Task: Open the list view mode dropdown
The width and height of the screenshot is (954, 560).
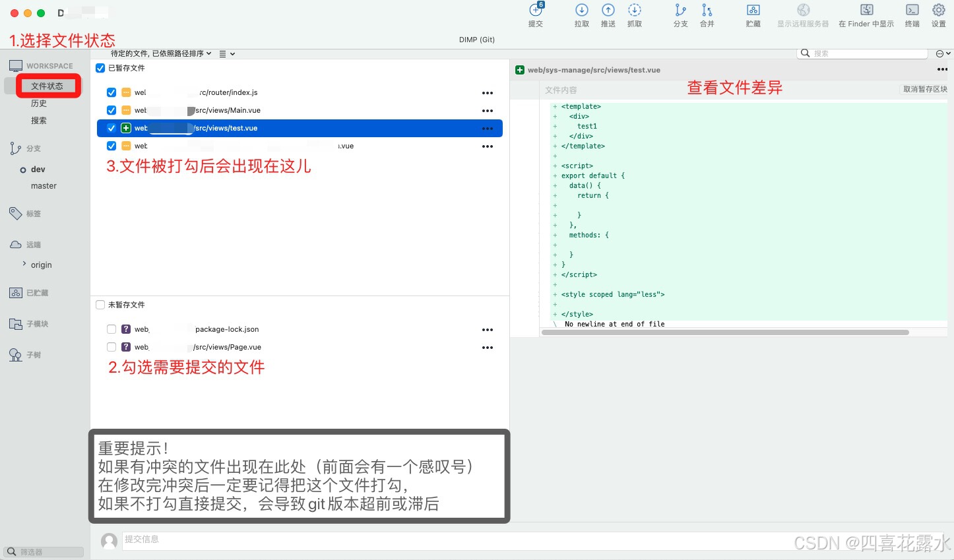Action: [227, 54]
